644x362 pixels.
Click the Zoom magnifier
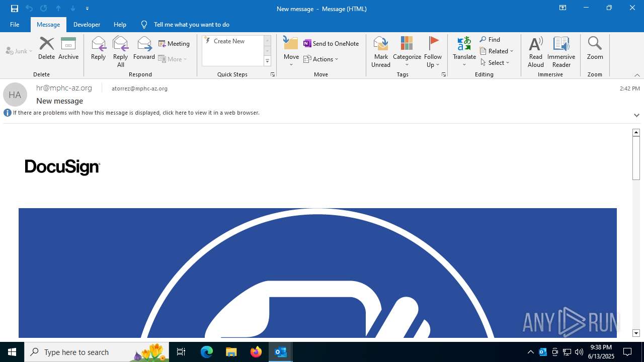595,48
